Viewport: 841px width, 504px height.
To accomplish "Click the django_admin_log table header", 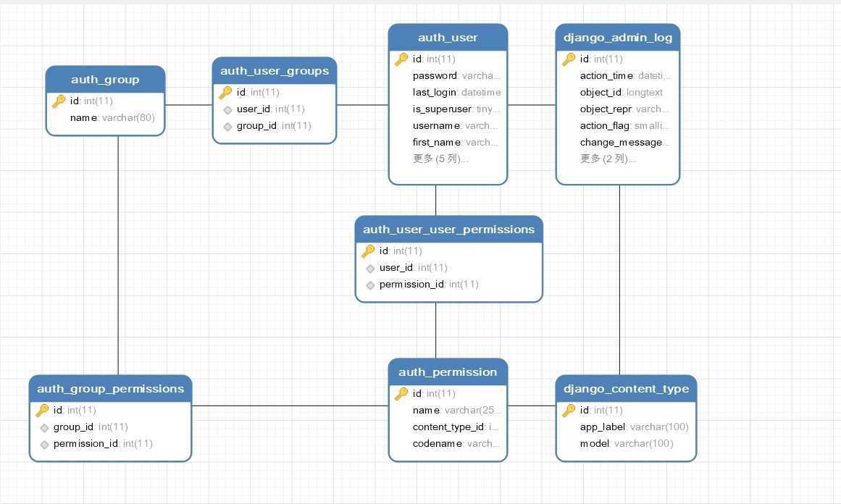I will tap(618, 38).
